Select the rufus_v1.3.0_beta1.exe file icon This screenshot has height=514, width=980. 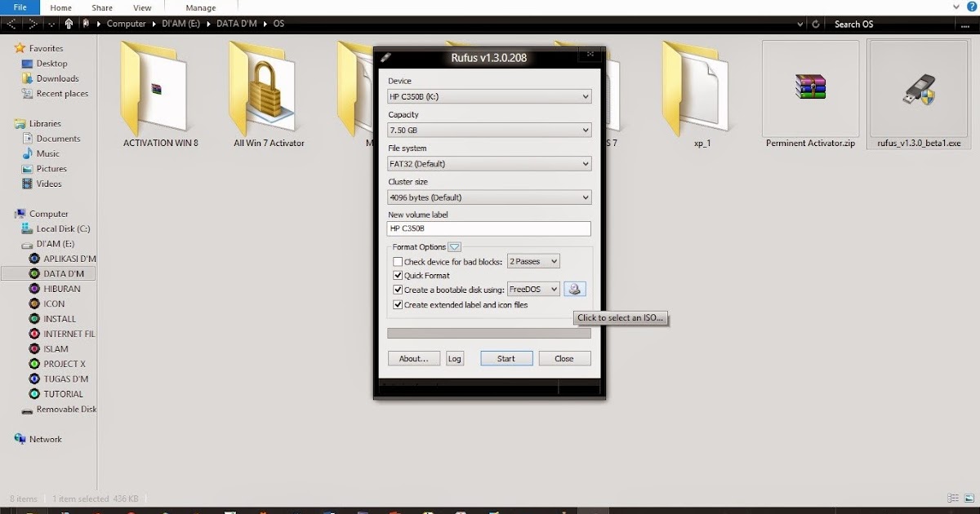(x=919, y=88)
